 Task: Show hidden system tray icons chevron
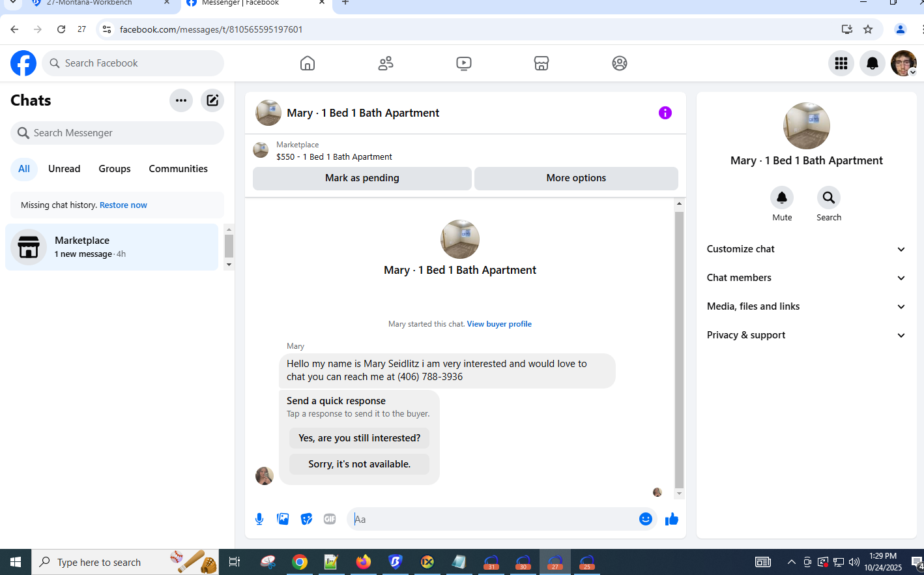coord(791,562)
